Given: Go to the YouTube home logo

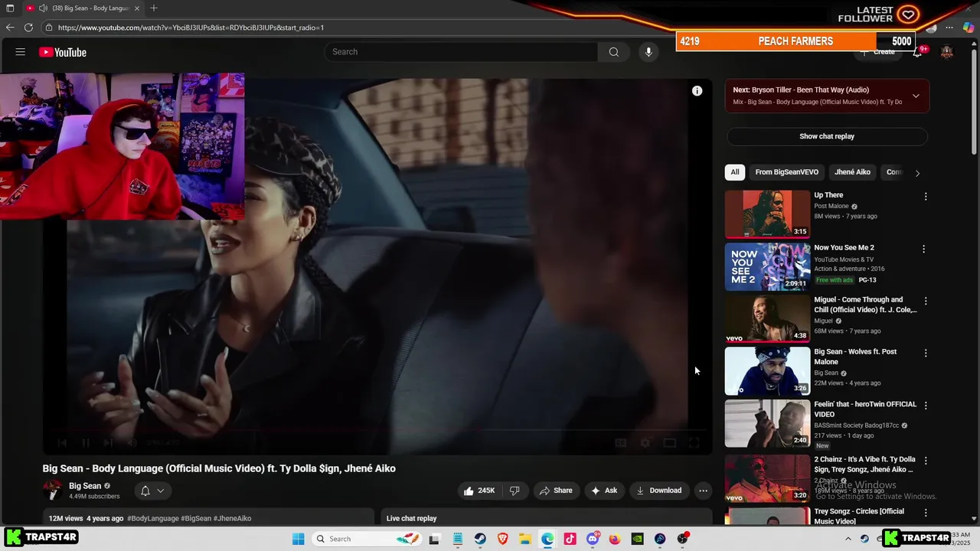Looking at the screenshot, I should click(63, 52).
